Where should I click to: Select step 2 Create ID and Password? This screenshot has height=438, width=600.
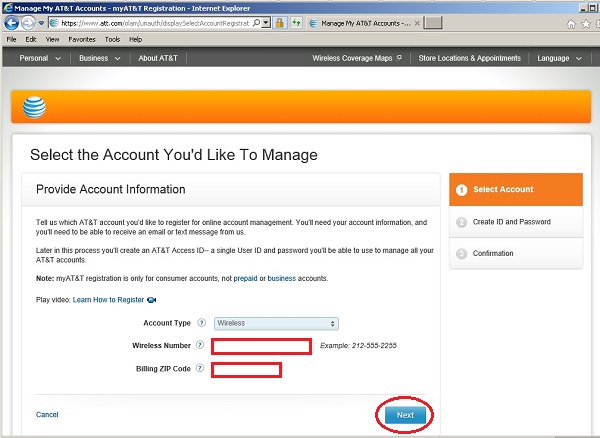516,222
